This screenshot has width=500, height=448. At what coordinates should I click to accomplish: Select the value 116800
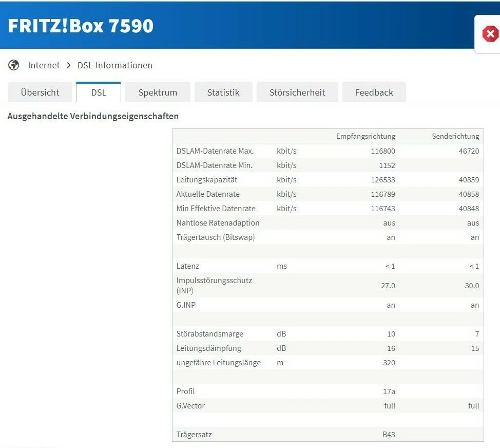point(382,151)
